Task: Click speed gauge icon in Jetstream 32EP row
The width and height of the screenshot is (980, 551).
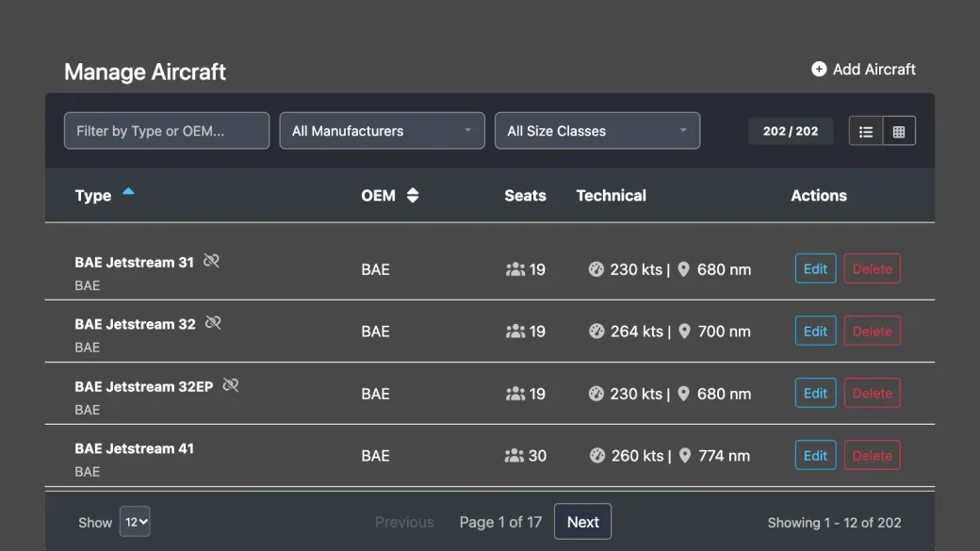Action: point(596,394)
